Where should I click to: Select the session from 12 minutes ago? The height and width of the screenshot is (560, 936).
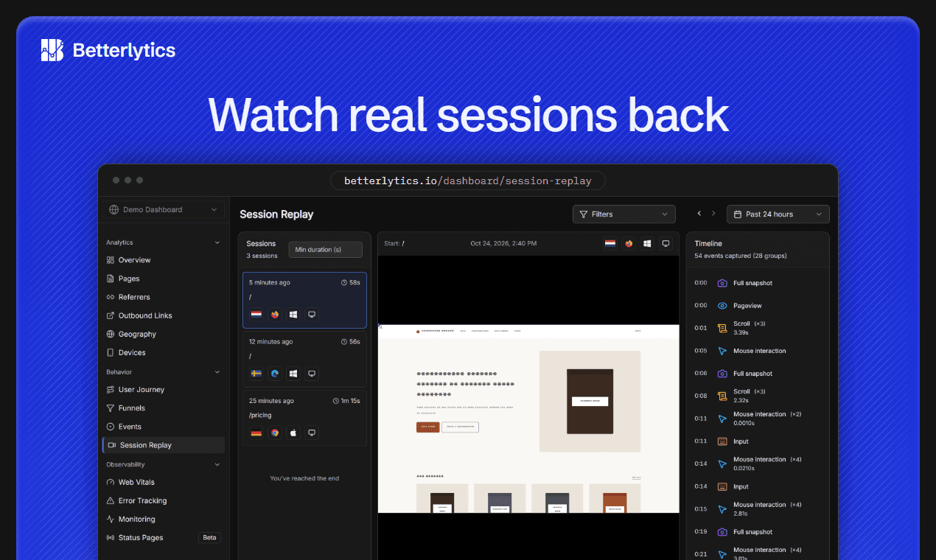[x=304, y=359]
